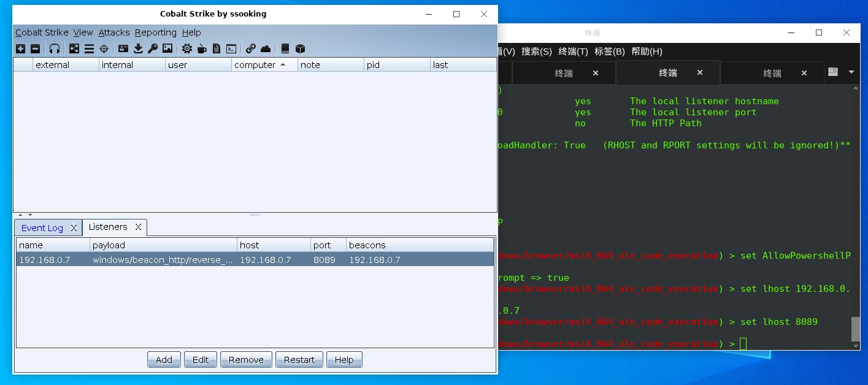Sort listeners by name column
This screenshot has width=868, height=385.
coord(53,245)
